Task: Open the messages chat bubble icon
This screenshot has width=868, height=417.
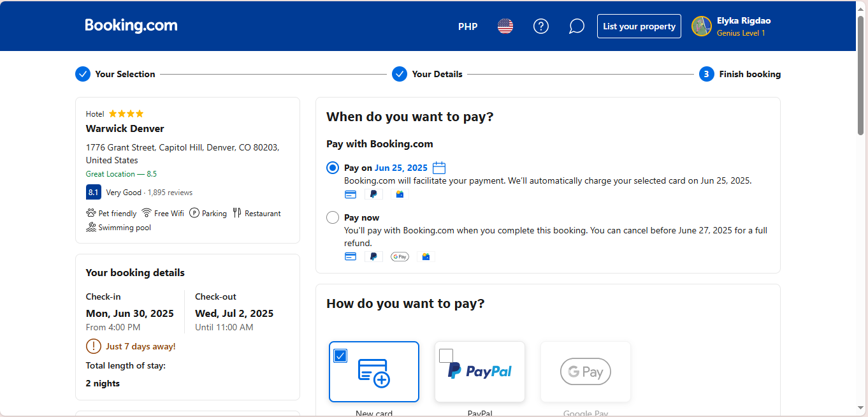Action: (x=577, y=26)
